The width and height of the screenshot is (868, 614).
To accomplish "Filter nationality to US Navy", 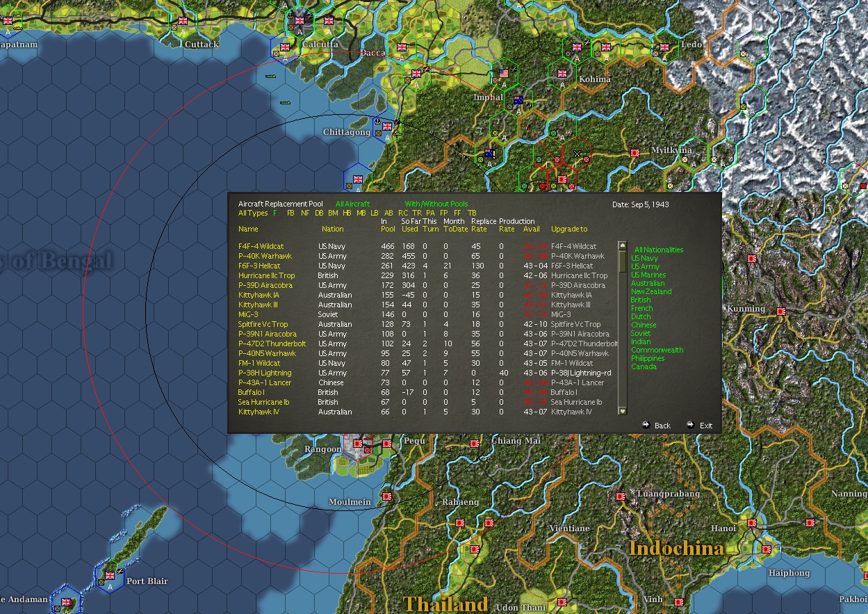I will coord(644,258).
